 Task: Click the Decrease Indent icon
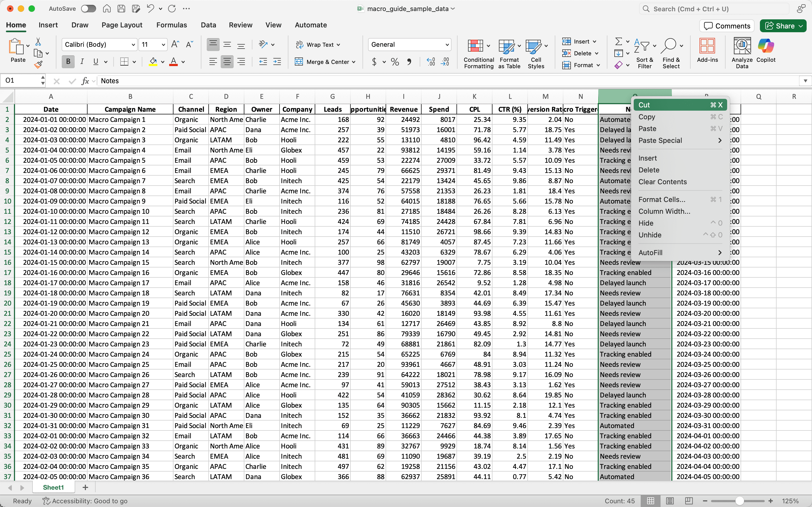click(x=263, y=62)
